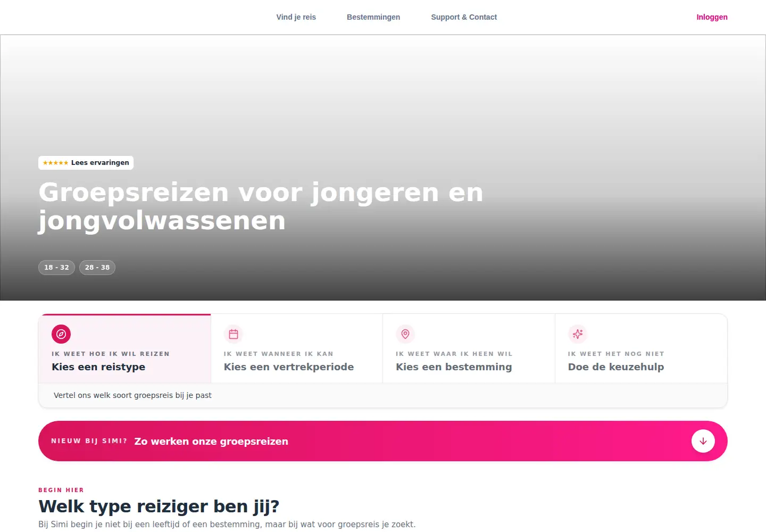Click the calendar icon for vertrekperiode
Image resolution: width=766 pixels, height=532 pixels.
click(234, 334)
